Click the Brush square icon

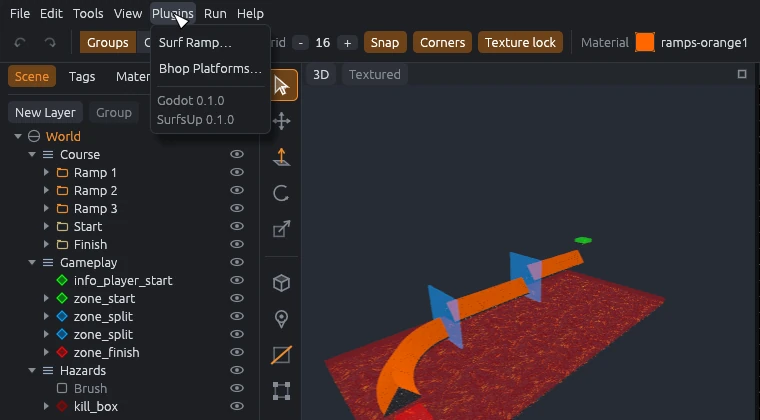tap(62, 388)
